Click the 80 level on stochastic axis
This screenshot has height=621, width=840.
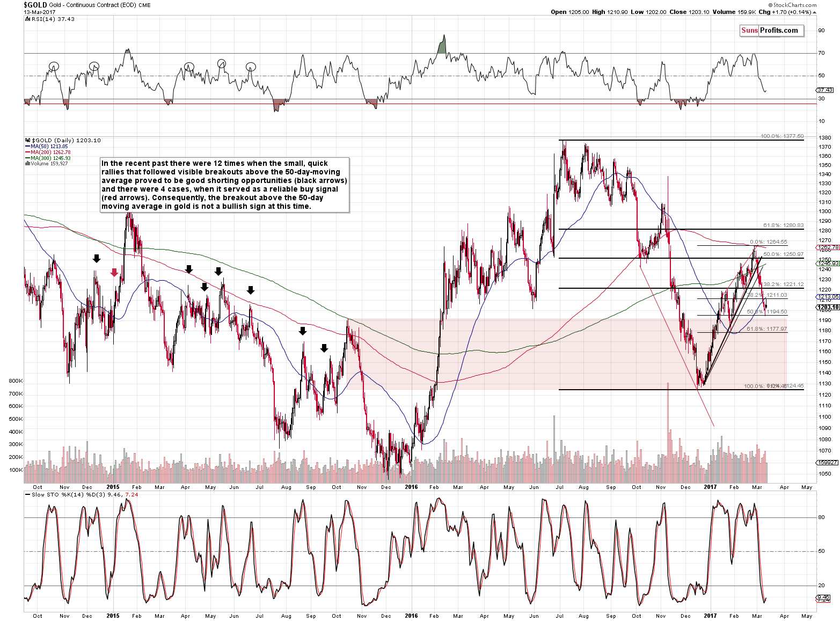(x=821, y=518)
